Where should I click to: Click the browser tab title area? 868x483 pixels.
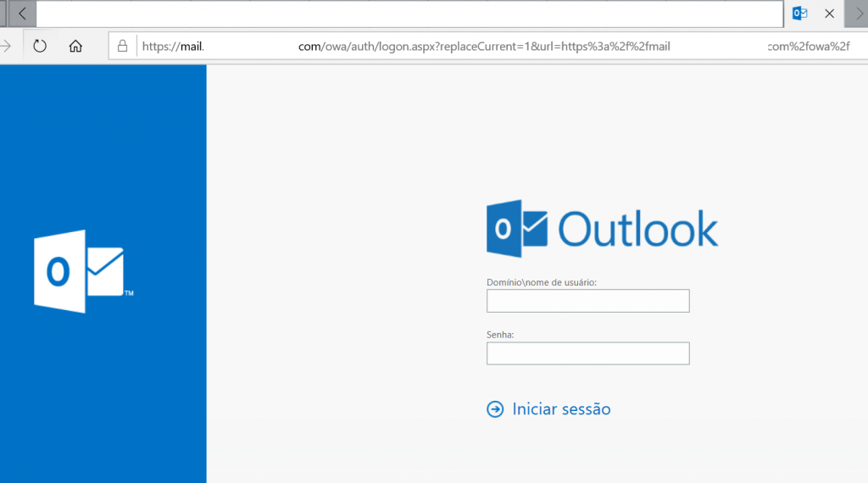(409, 14)
